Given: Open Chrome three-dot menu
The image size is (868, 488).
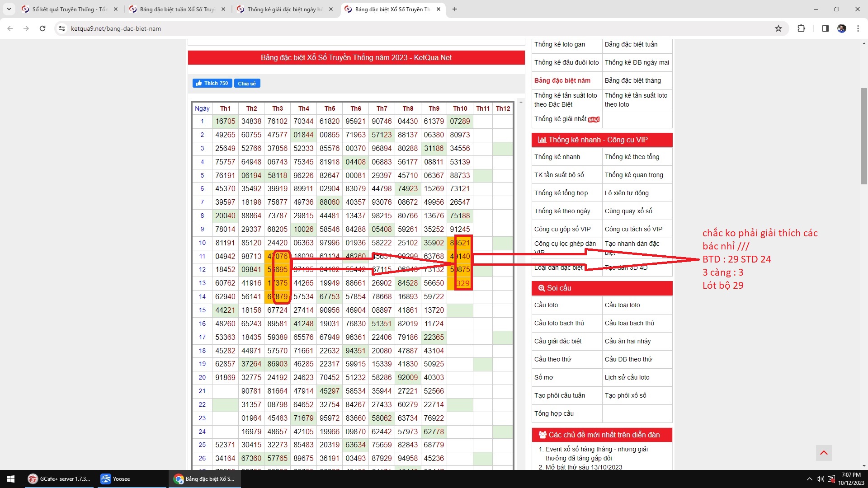Looking at the screenshot, I should coord(858,28).
